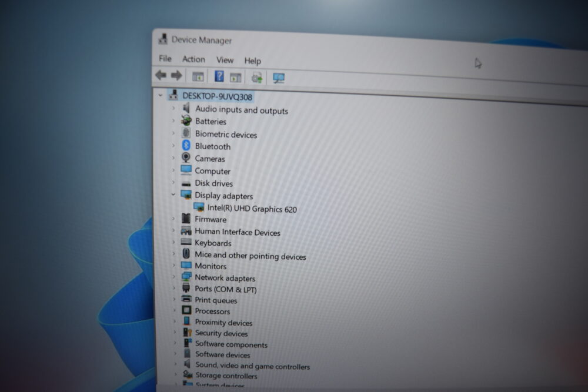Click the square chip icon beside Processors
Image resolution: width=588 pixels, height=392 pixels.
pos(186,310)
